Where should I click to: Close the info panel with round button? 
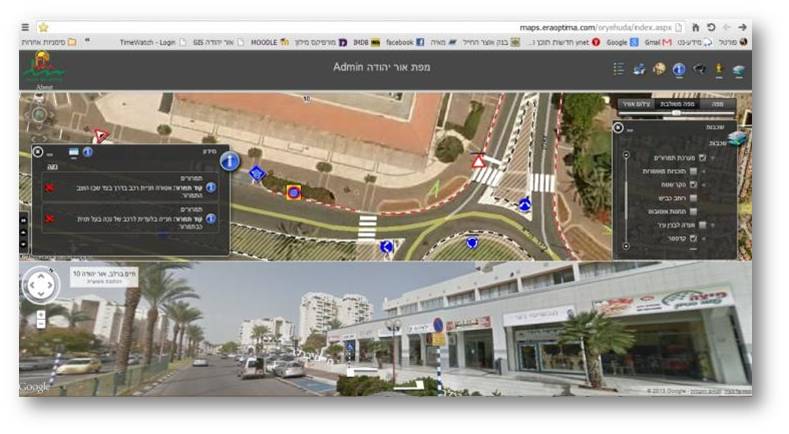(38, 152)
